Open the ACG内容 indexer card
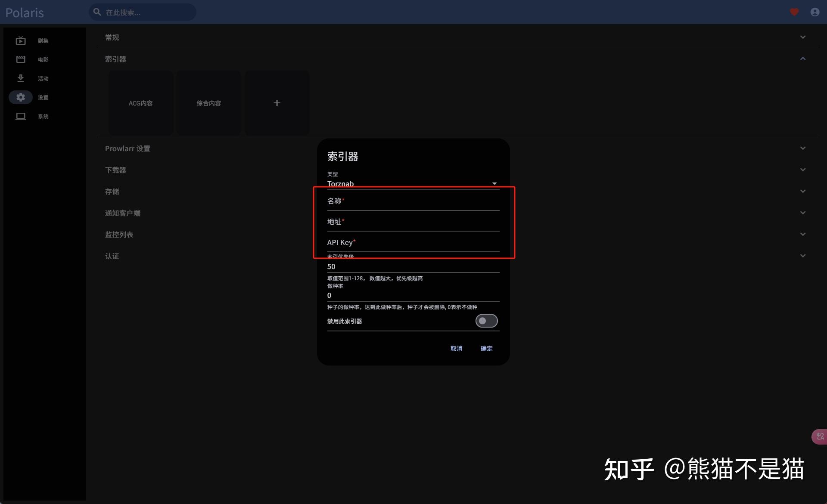Screen dimensions: 827x504 (x=140, y=103)
